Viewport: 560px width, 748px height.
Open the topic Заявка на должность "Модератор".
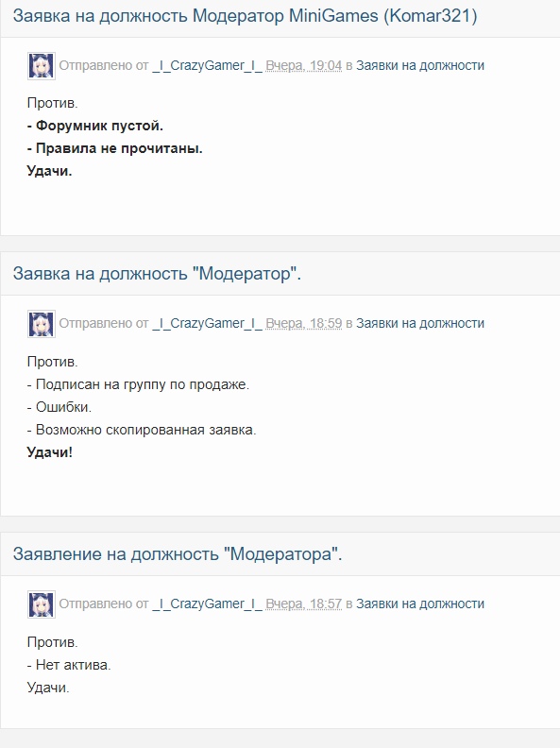point(157,274)
